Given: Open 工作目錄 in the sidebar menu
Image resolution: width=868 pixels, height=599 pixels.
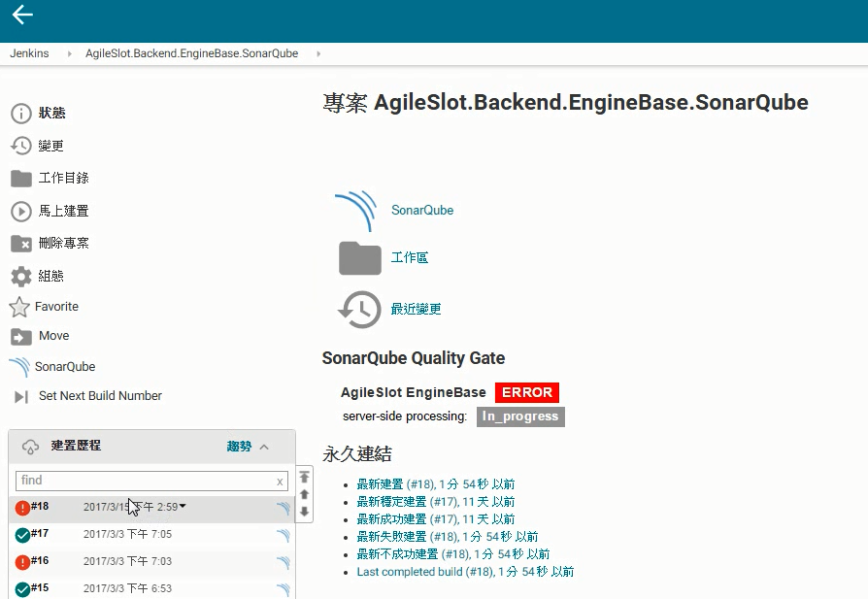Looking at the screenshot, I should coord(64,179).
